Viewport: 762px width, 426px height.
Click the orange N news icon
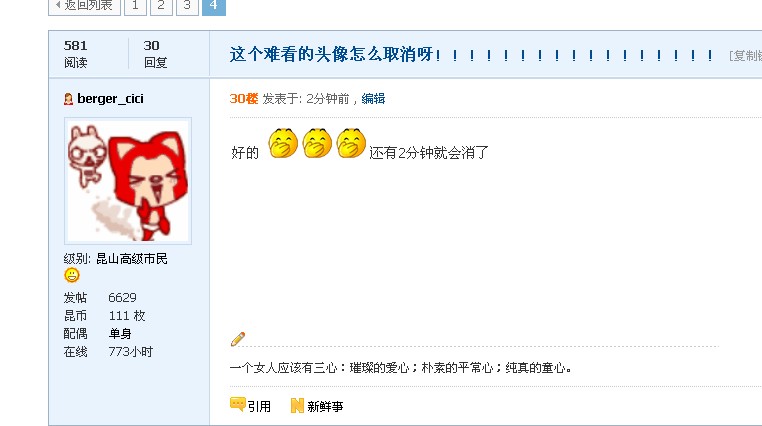pos(297,406)
